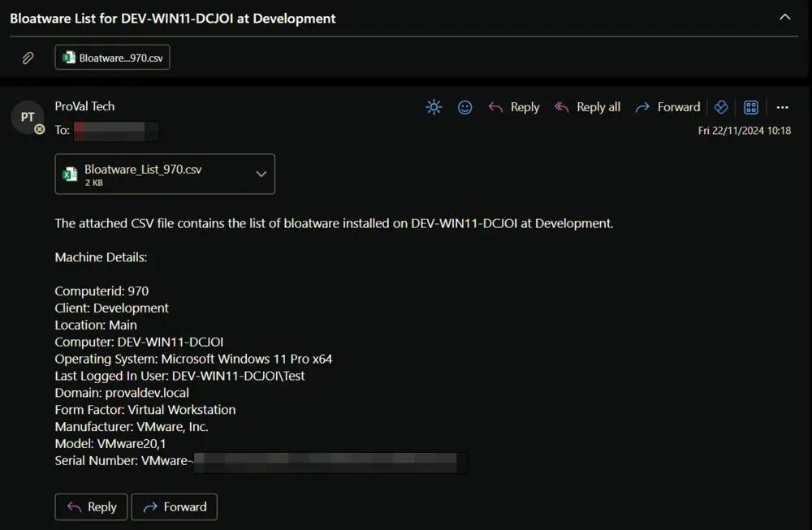Image resolution: width=812 pixels, height=530 pixels.
Task: Click the blue diamond add-in icon
Action: point(721,107)
